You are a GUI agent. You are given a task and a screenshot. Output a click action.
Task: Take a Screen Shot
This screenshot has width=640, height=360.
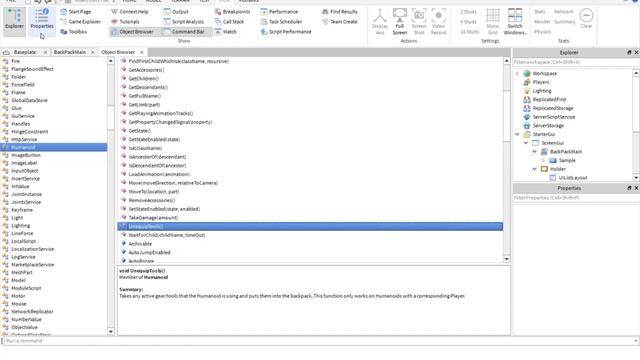click(x=419, y=22)
